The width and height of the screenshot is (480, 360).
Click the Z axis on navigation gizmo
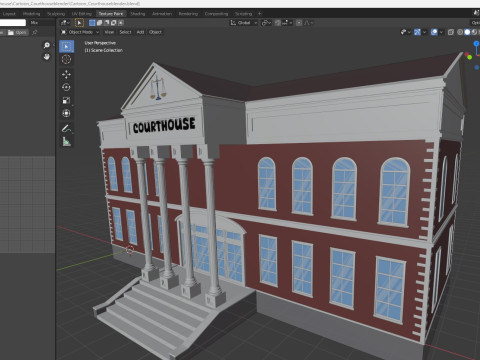[x=477, y=44]
